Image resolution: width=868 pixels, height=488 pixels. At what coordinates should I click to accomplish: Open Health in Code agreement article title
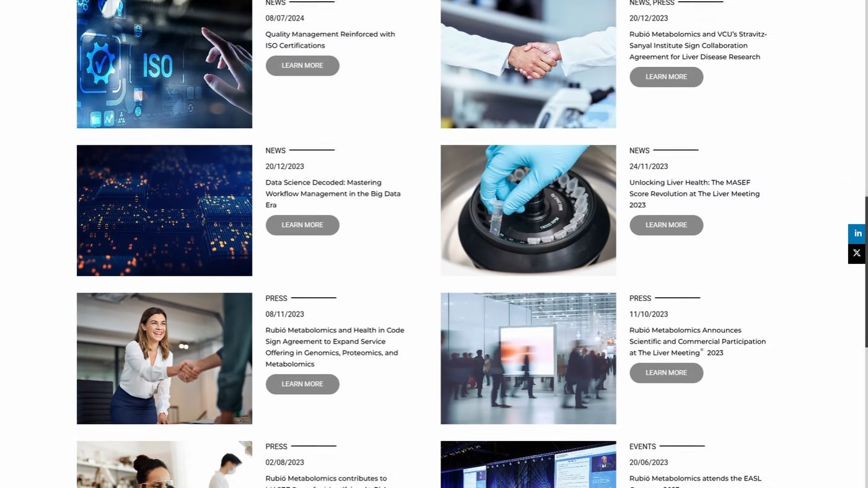point(335,347)
